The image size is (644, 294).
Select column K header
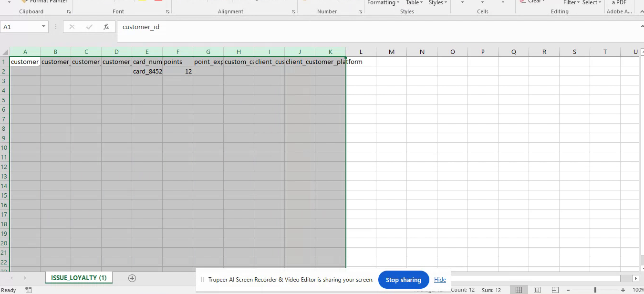coord(331,52)
